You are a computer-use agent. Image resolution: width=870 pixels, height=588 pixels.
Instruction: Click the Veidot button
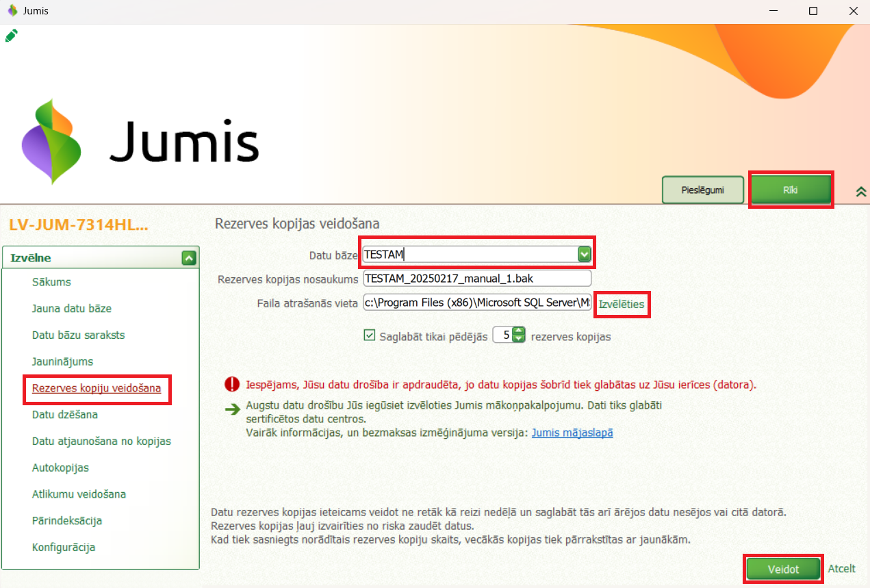(x=783, y=569)
